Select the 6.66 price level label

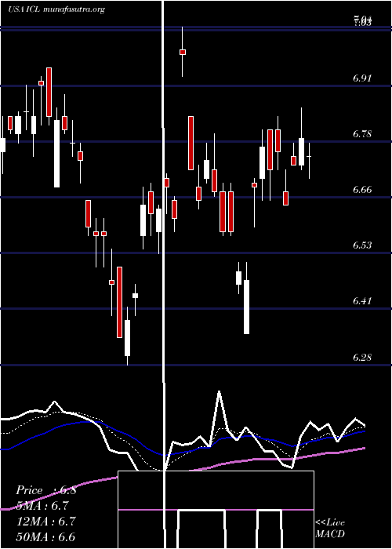(x=362, y=190)
